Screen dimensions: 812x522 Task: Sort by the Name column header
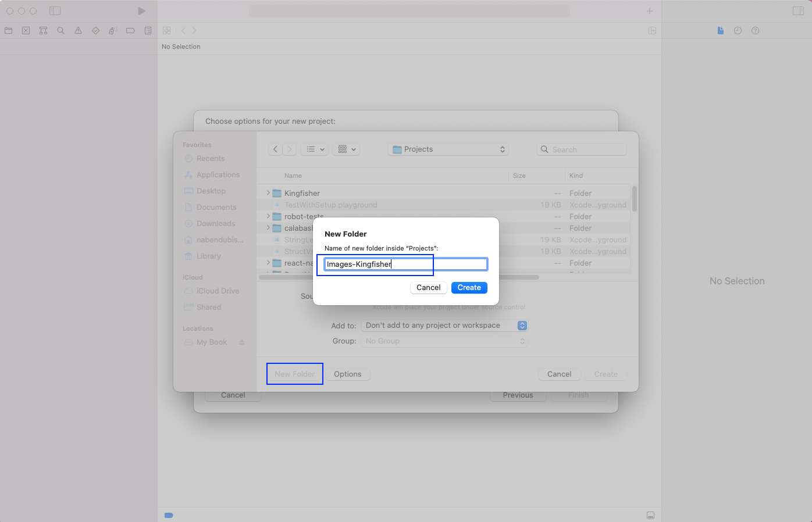click(293, 176)
